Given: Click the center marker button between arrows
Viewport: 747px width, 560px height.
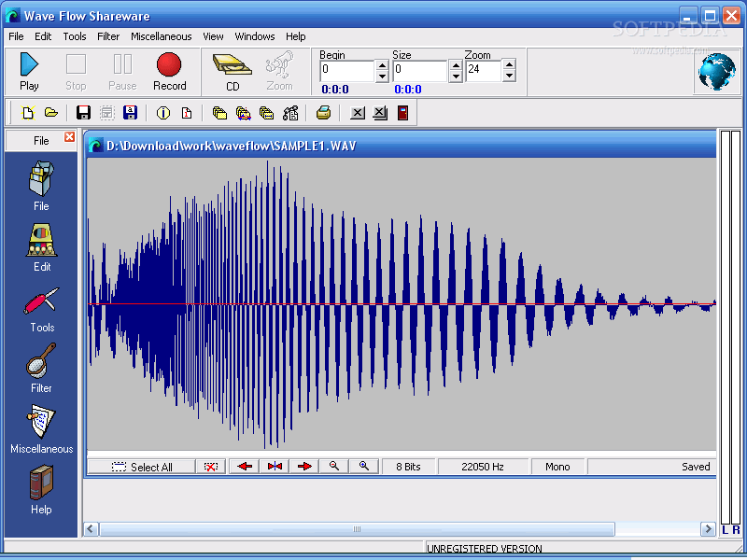Looking at the screenshot, I should (x=275, y=467).
